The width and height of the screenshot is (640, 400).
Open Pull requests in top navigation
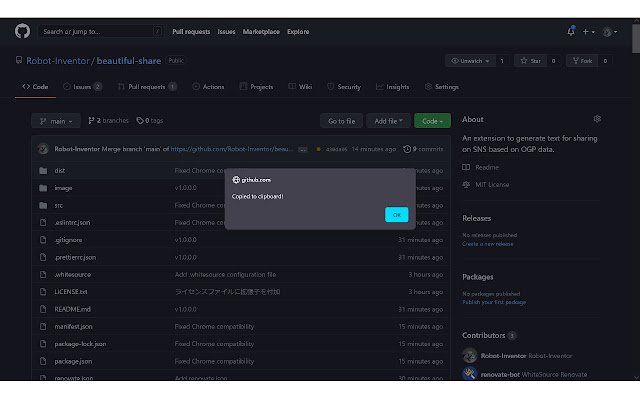[x=191, y=32]
